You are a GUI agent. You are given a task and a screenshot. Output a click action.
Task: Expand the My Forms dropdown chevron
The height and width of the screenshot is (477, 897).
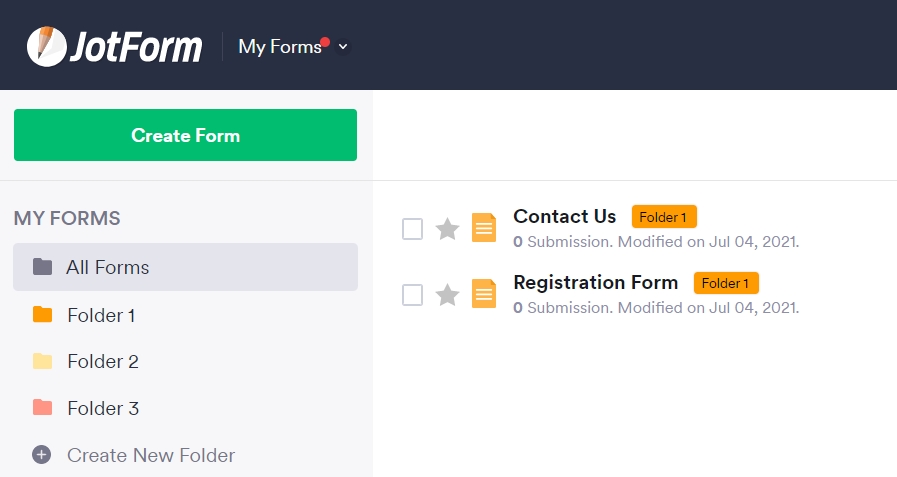[x=343, y=46]
